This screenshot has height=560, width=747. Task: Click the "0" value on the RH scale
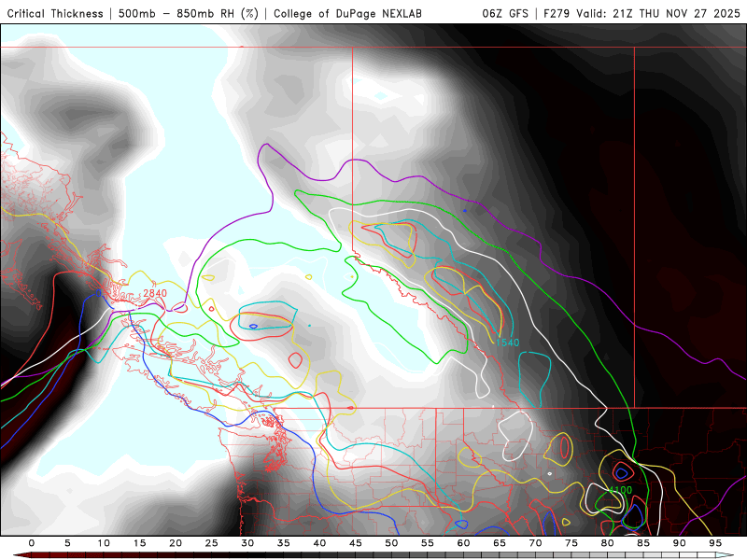coord(32,543)
